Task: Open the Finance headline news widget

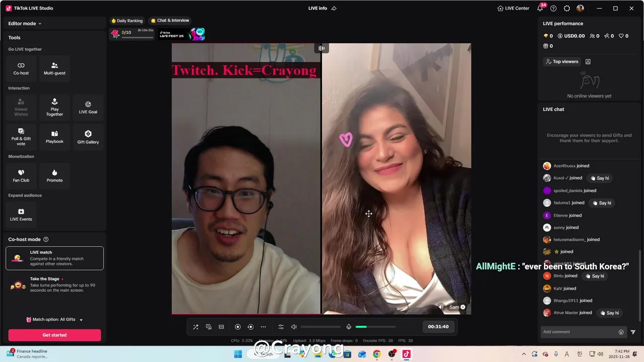Action: (x=28, y=354)
